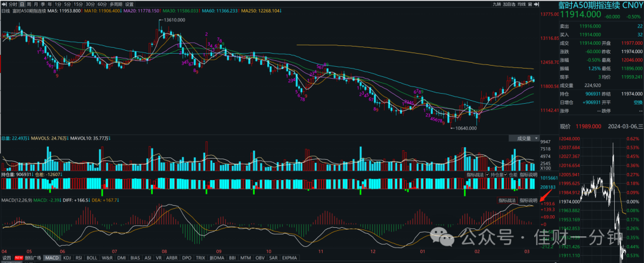
Task: Select the KDJ indicator tab
Action: 67,258
